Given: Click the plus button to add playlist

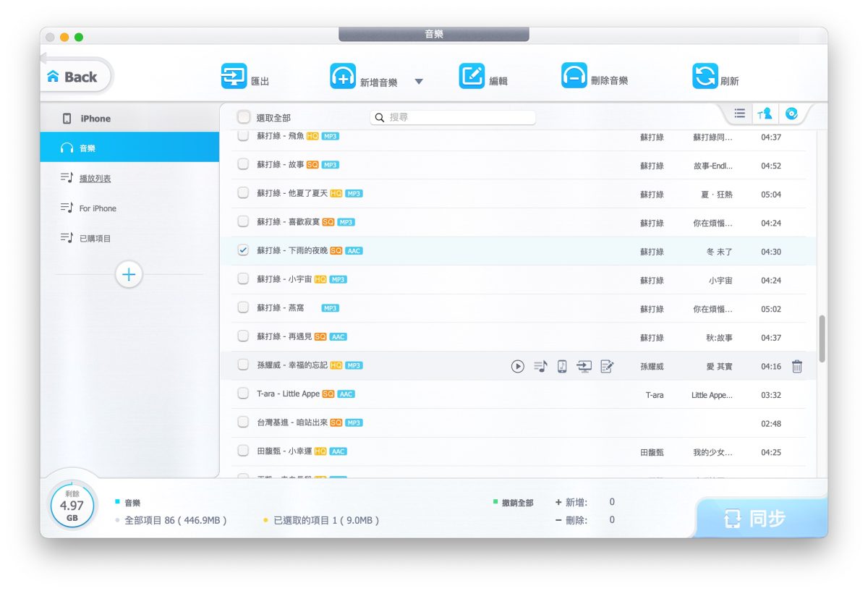Looking at the screenshot, I should click(129, 275).
